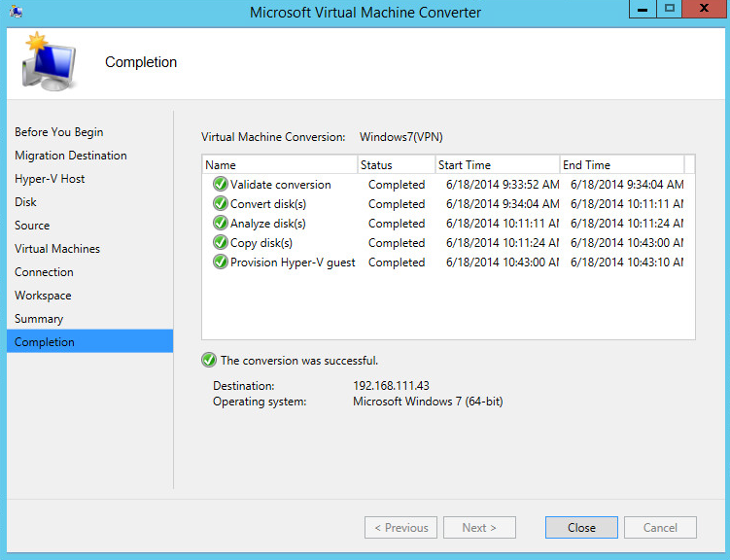Image resolution: width=730 pixels, height=560 pixels.
Task: Click the < Previous button
Action: tap(400, 527)
